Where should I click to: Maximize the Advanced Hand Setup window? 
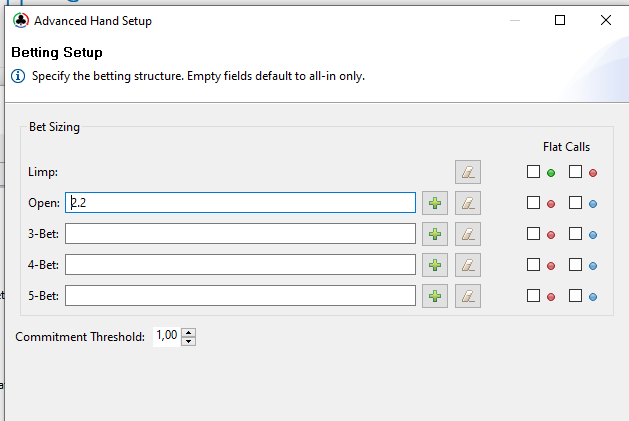coord(560,20)
